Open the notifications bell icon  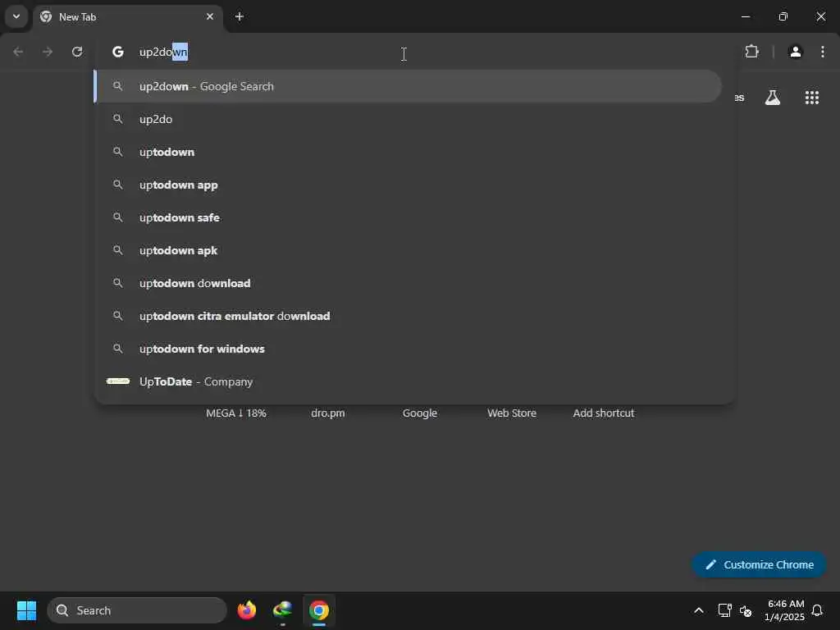pos(817,610)
